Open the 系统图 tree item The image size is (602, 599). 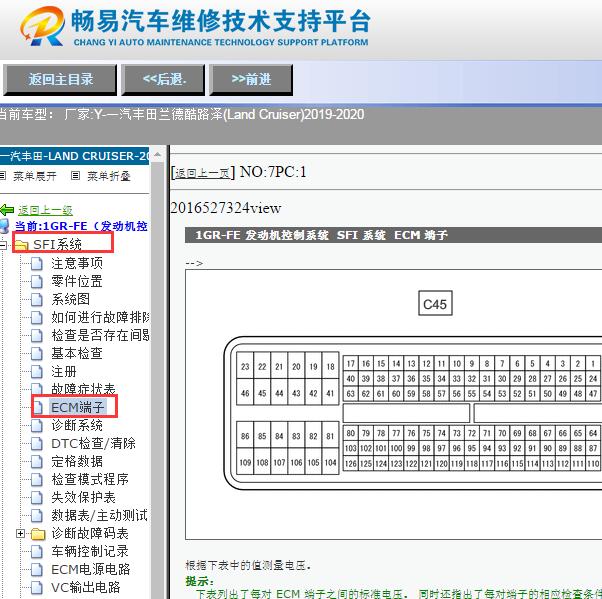coord(71,300)
